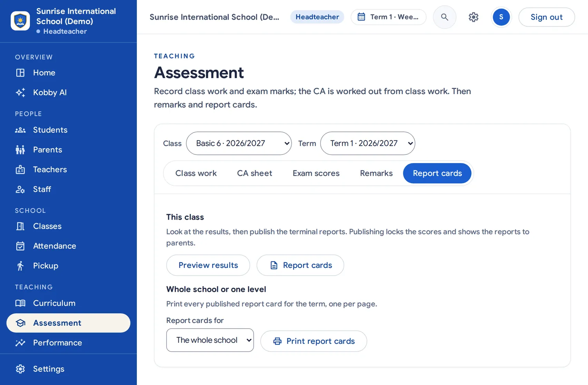Click the Headteacher role badge
This screenshot has height=385, width=588.
317,17
